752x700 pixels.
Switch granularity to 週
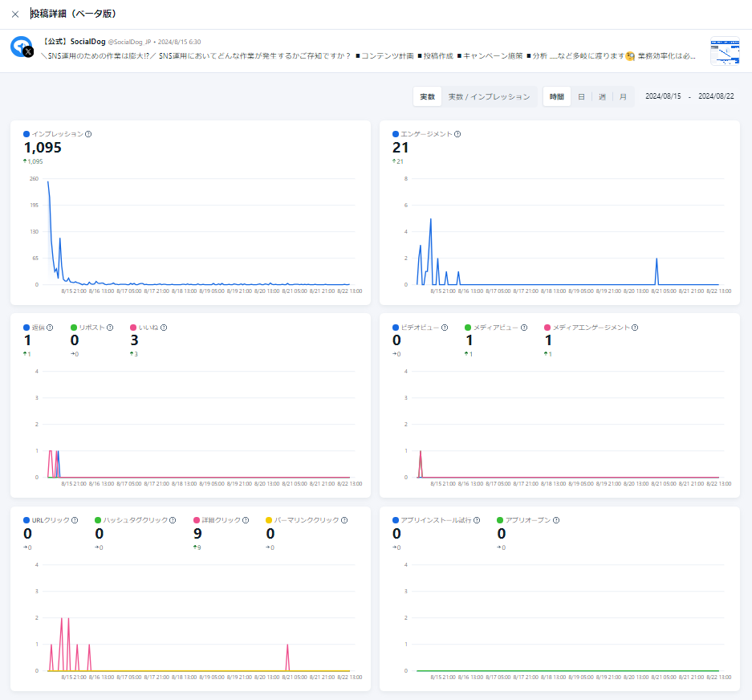[x=602, y=96]
